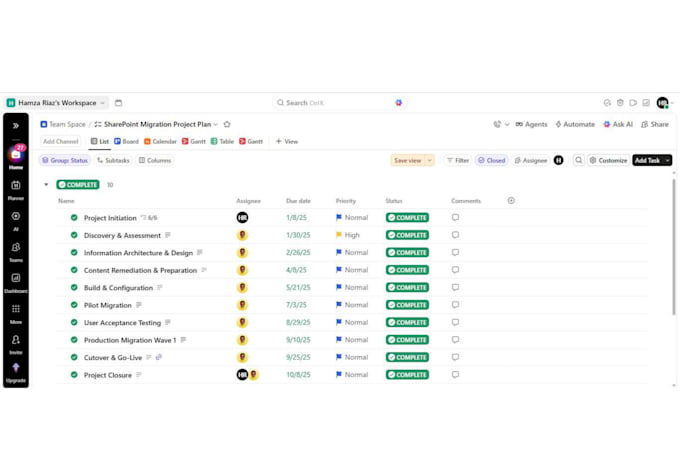Toggle completion check for Content Remediation & Preparation
The image size is (680, 459).
point(74,270)
